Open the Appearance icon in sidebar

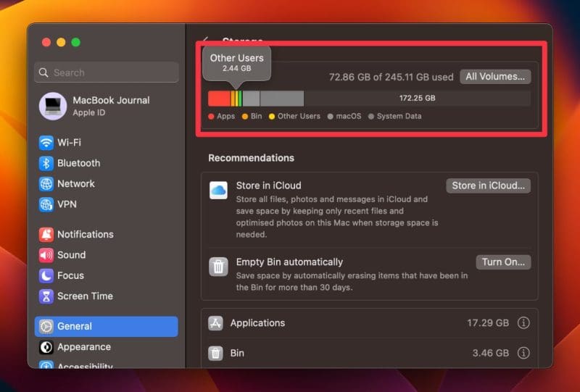46,347
